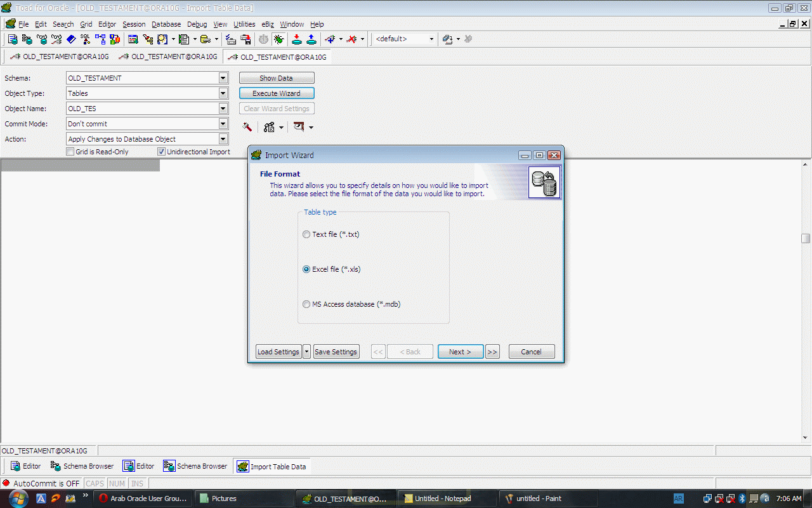
Task: Open the Windows Start orb
Action: [x=16, y=498]
